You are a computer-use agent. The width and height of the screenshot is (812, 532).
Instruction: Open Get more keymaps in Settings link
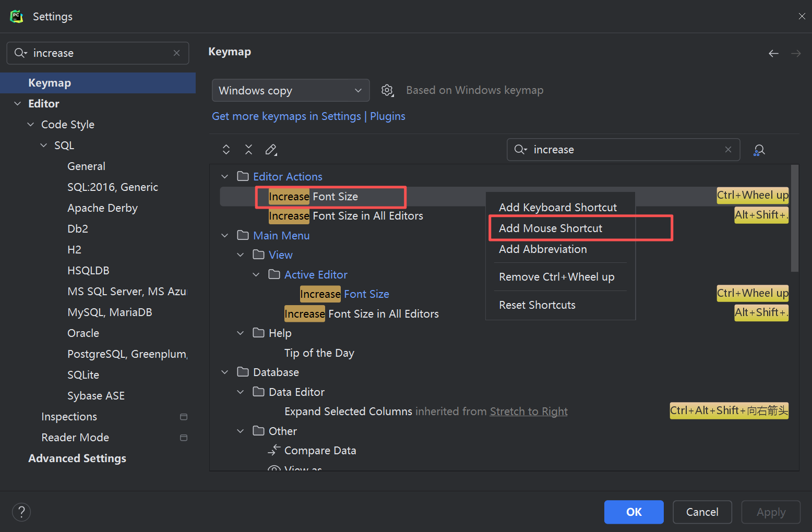click(x=286, y=116)
